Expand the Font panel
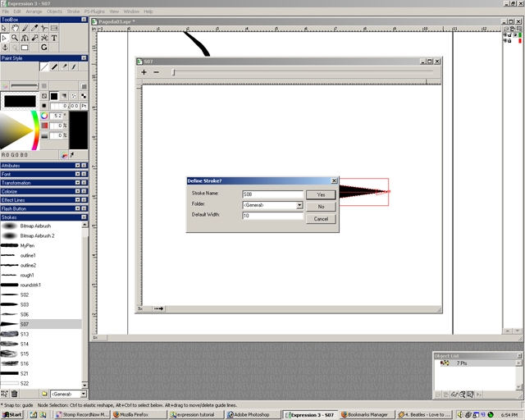 [78, 174]
